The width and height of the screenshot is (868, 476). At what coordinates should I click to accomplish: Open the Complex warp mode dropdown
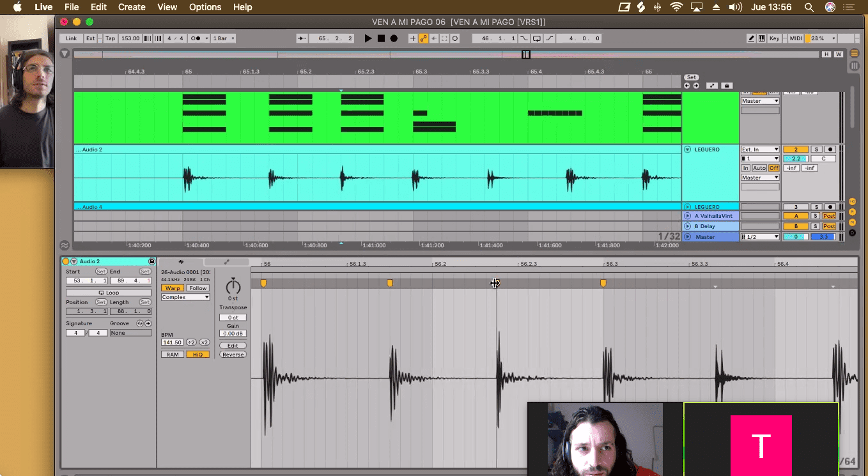pos(185,297)
